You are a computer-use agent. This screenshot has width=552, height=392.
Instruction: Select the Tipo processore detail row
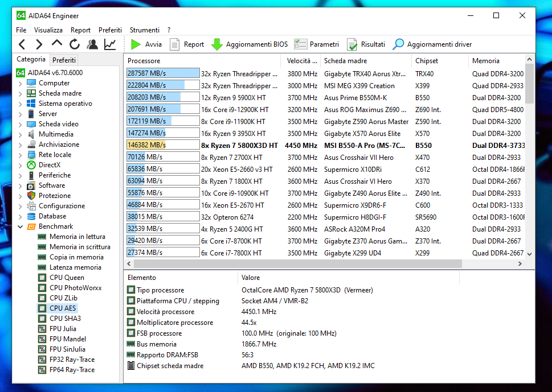pyautogui.click(x=293, y=290)
